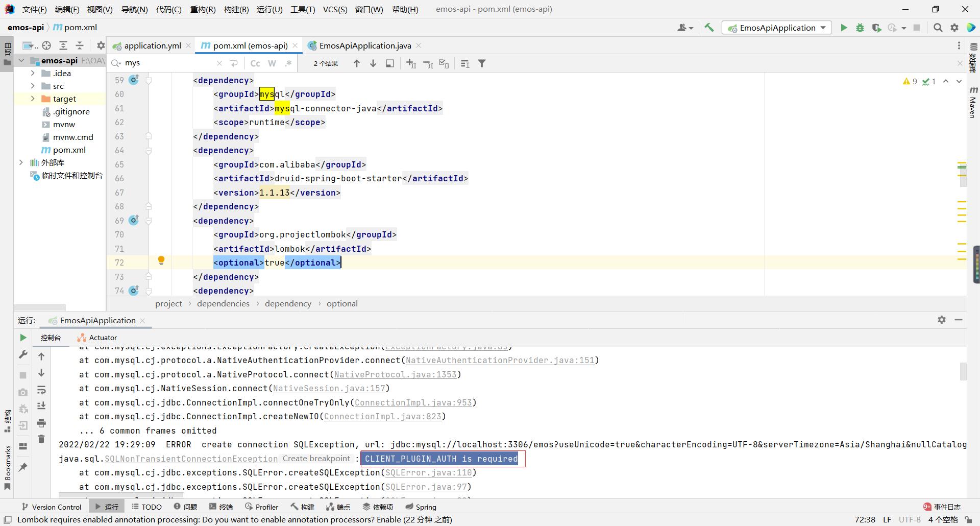The height and width of the screenshot is (526, 980).
Task: Switch to the application.yml tab
Action: coord(152,45)
